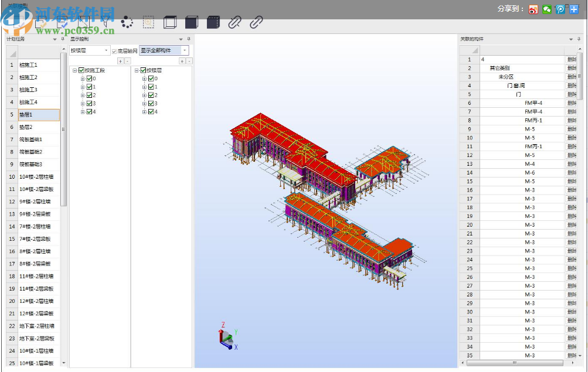The height and width of the screenshot is (372, 588).
Task: Select the zoom window magnifier tool
Action: point(148,22)
